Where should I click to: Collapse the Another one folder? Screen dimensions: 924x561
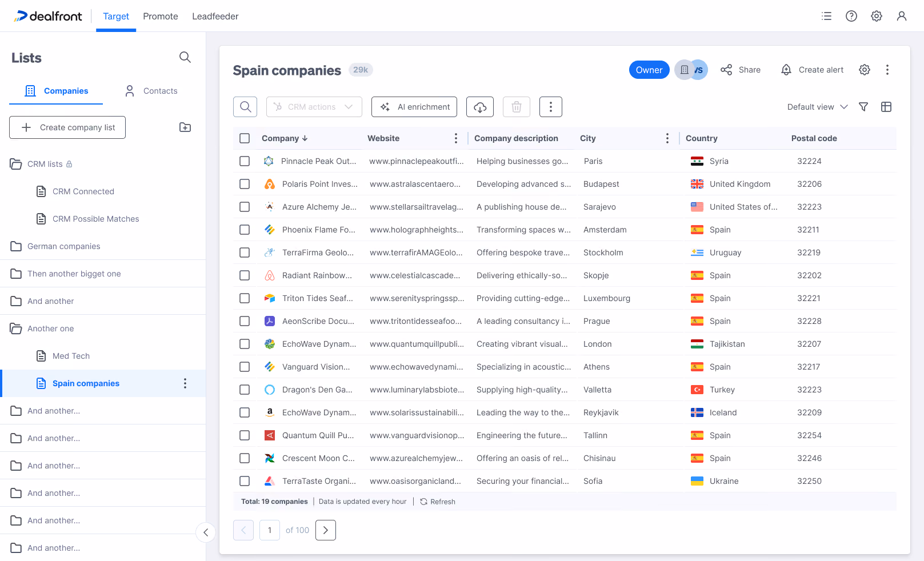16,328
